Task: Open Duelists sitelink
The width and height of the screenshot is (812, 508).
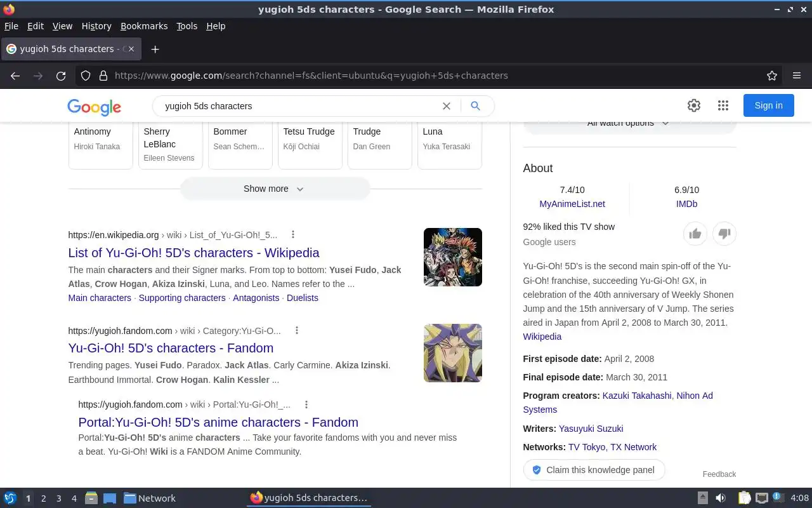Action: pos(303,298)
